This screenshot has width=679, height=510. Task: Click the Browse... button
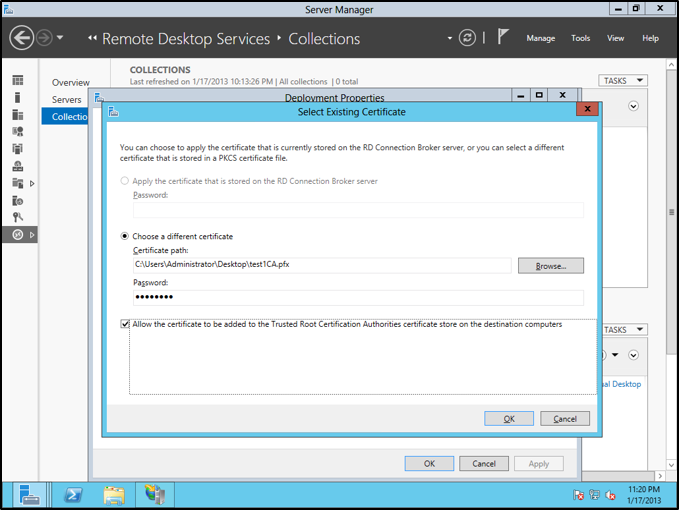(550, 266)
